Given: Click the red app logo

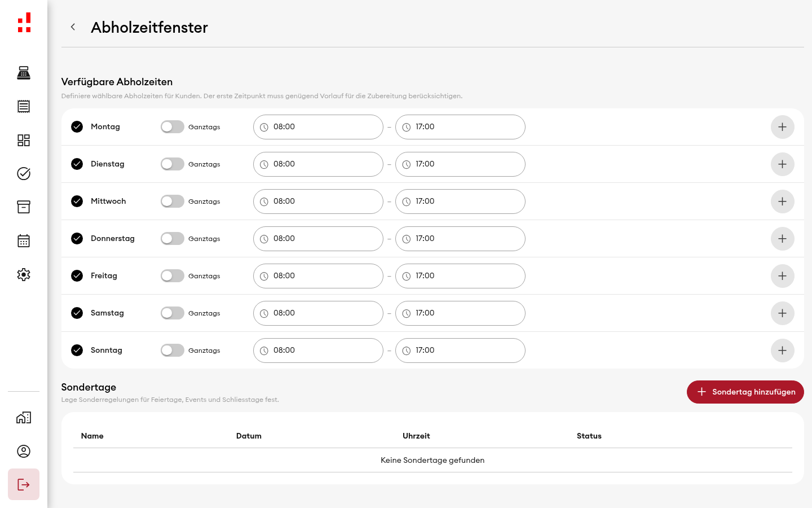Looking at the screenshot, I should pyautogui.click(x=24, y=23).
